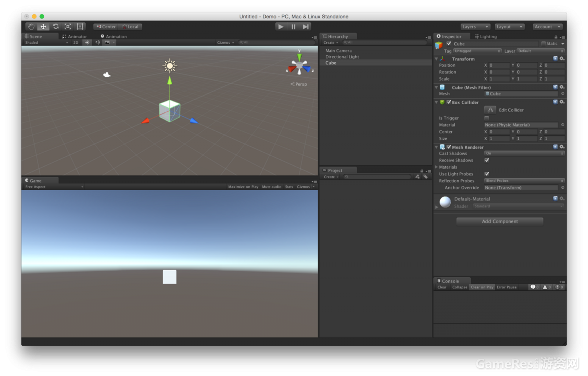Open scene effects image dropdown
Image resolution: width=588 pixels, height=376 pixels.
click(110, 42)
